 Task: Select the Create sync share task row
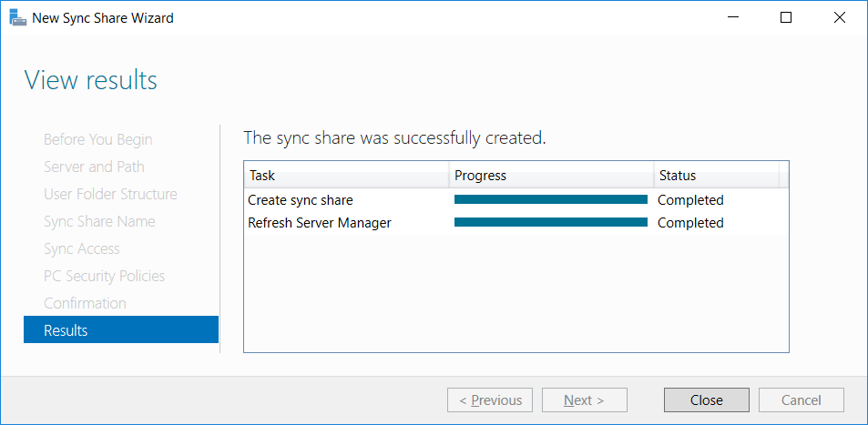[516, 200]
